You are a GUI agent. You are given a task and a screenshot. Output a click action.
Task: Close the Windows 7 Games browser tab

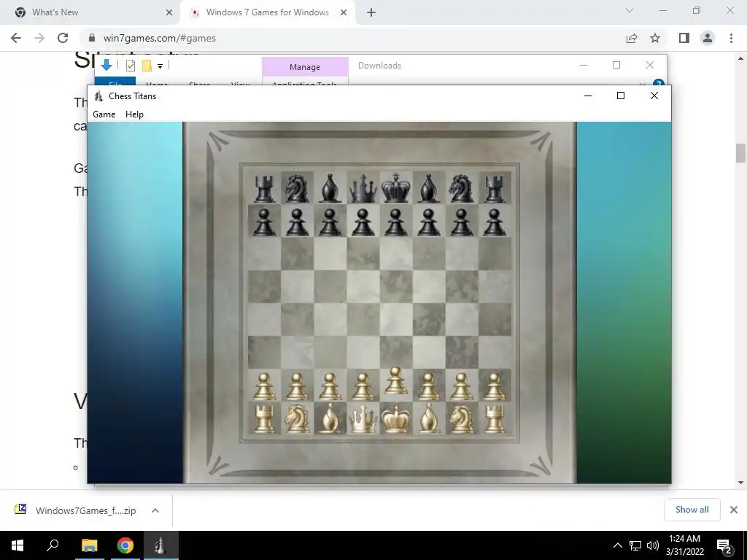pyautogui.click(x=344, y=12)
